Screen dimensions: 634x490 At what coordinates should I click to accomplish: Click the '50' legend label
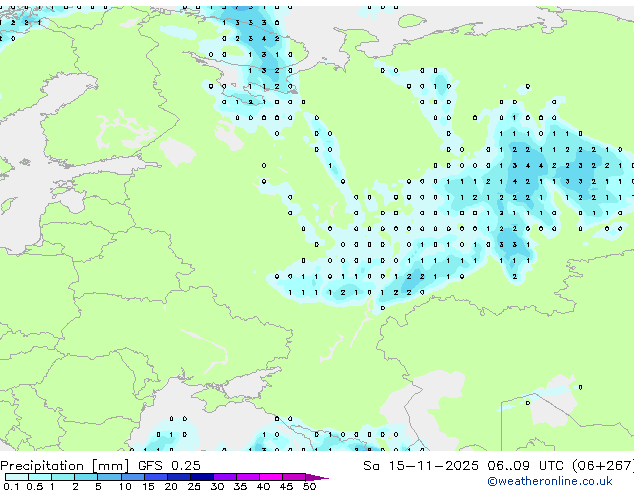[309, 486]
